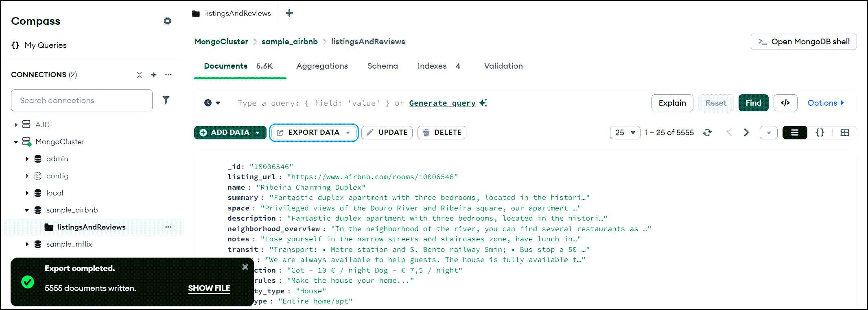The height and width of the screenshot is (310, 868).
Task: Expand the local database
Action: (x=27, y=193)
